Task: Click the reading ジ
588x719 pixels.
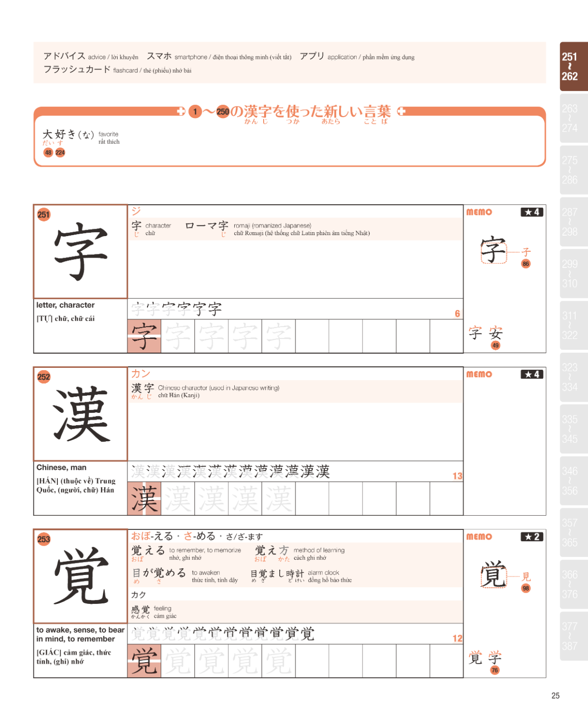Action: click(136, 211)
